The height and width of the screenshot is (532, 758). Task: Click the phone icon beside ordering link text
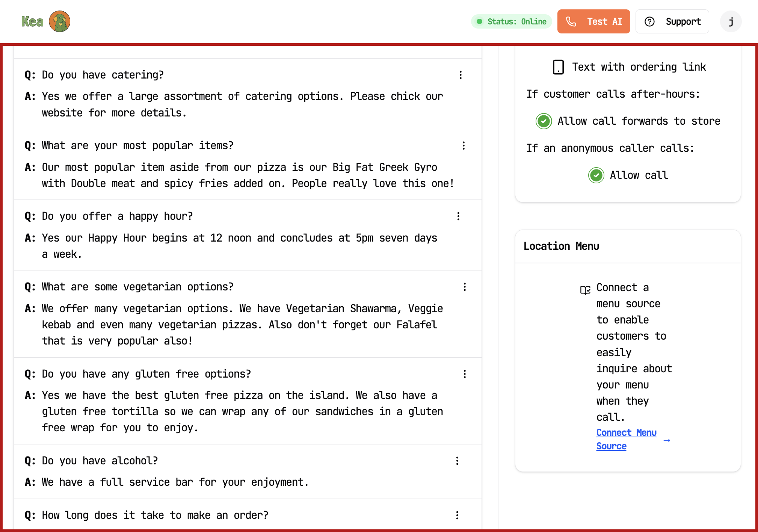click(x=558, y=67)
